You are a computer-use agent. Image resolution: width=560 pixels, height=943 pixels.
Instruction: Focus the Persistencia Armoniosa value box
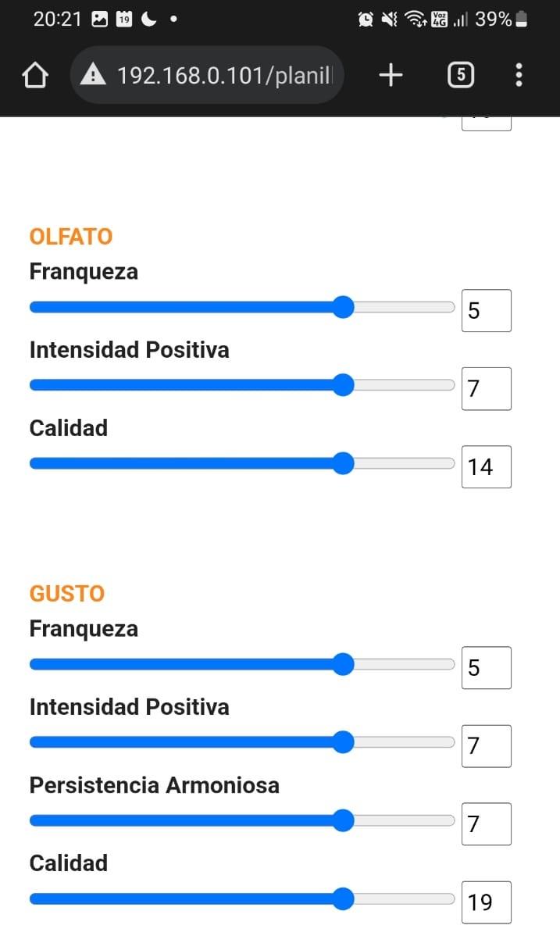(486, 824)
